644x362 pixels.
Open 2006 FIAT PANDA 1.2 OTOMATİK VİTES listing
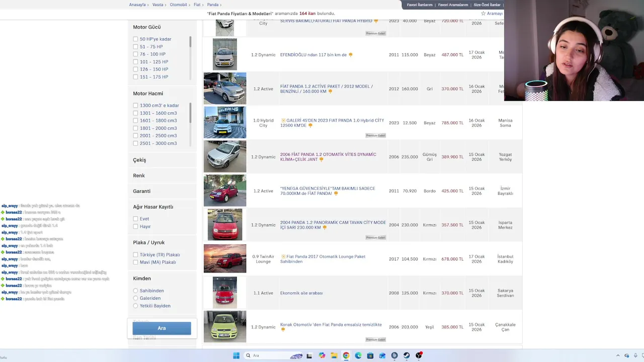coord(328,157)
